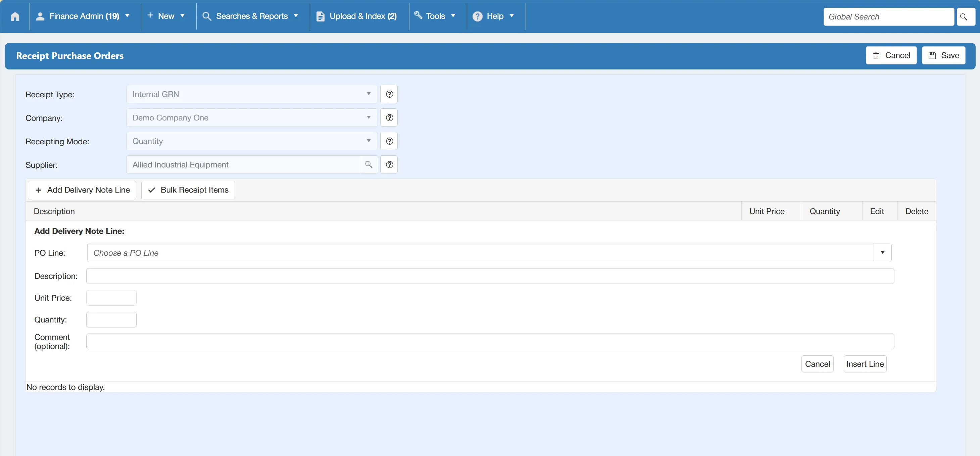Viewport: 980px width, 456px height.
Task: Open the New menu
Action: point(166,16)
